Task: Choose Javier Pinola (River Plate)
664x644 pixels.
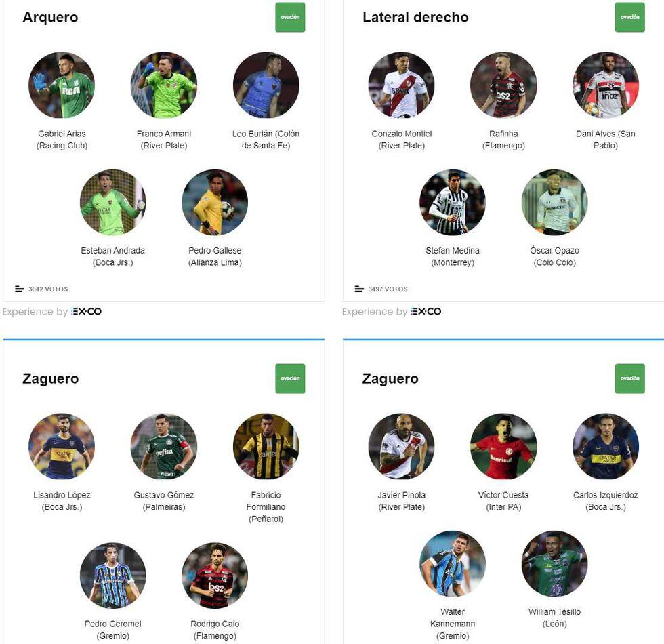Action: 401,447
